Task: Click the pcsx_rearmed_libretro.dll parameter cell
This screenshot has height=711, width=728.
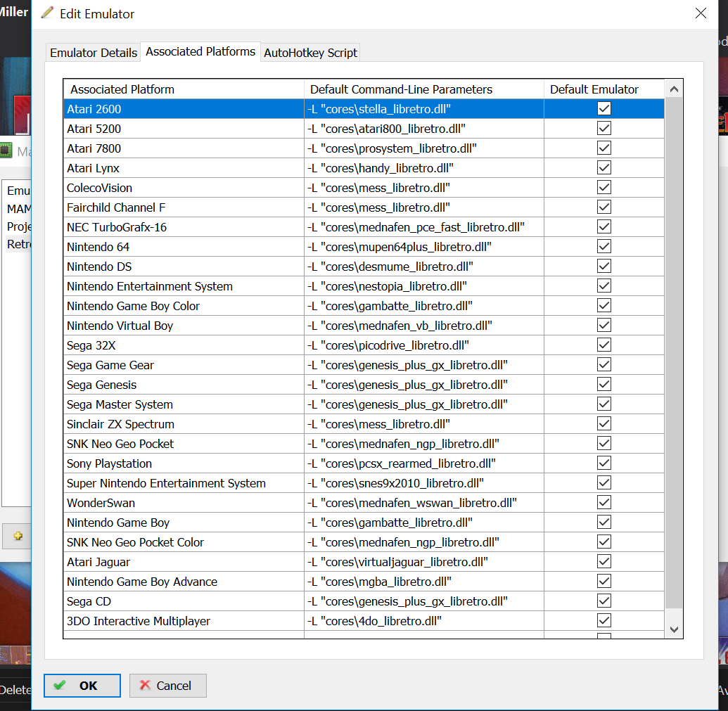Action: 424,463
